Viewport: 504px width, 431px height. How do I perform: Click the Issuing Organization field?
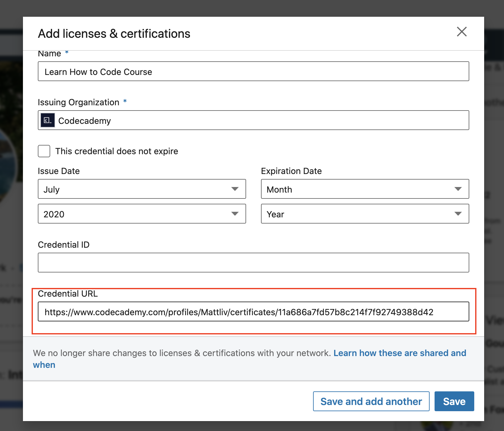253,120
